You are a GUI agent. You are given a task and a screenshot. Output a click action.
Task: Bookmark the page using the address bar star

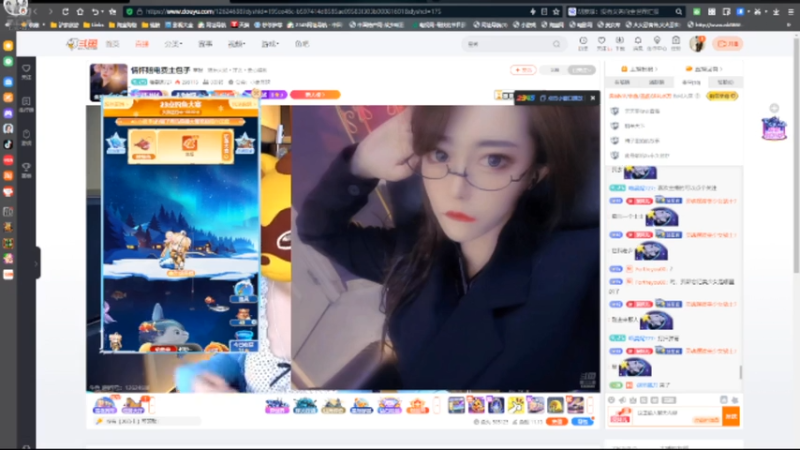tap(556, 11)
